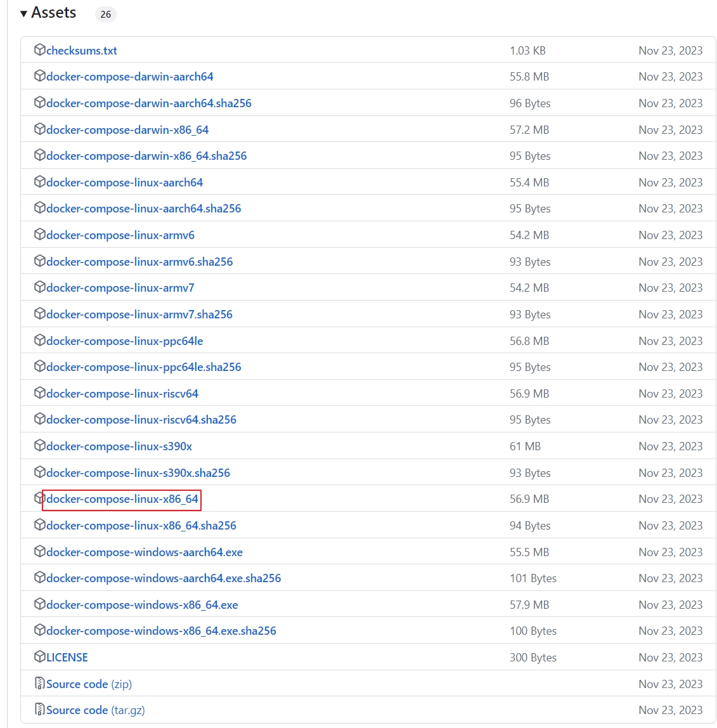Select the 300 Bytes size of LICENSE
This screenshot has width=717, height=728.
[533, 658]
